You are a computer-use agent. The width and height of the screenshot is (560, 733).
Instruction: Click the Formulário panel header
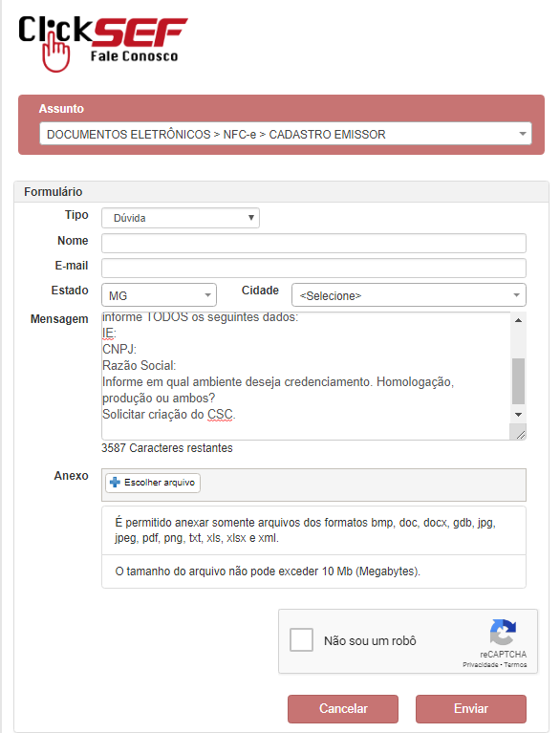281,192
